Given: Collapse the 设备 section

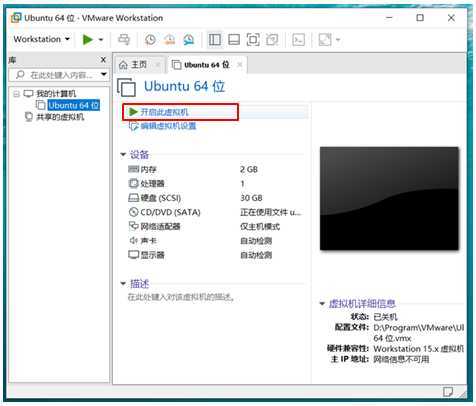Looking at the screenshot, I should (123, 155).
